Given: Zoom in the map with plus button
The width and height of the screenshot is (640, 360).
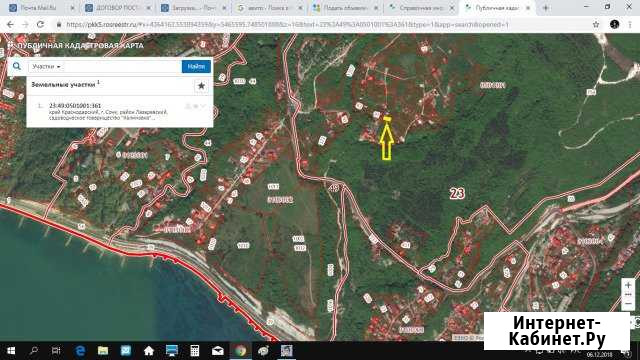Looking at the screenshot, I should pos(628,285).
